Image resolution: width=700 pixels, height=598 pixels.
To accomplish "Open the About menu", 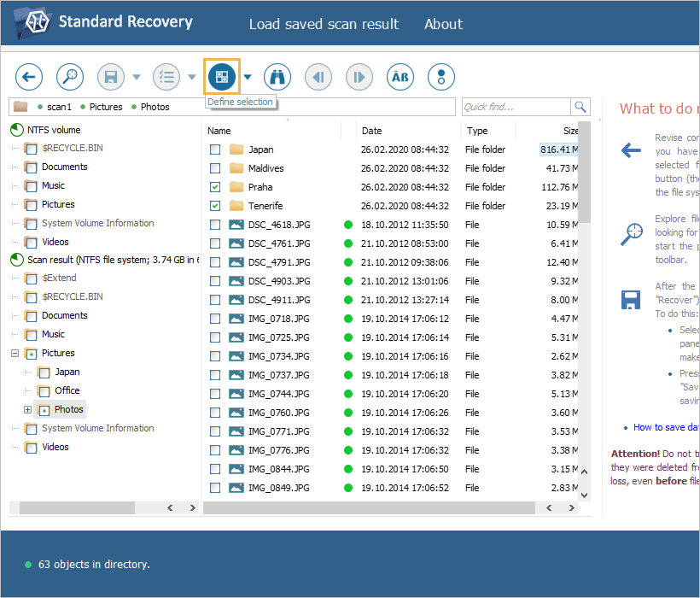I will click(443, 24).
